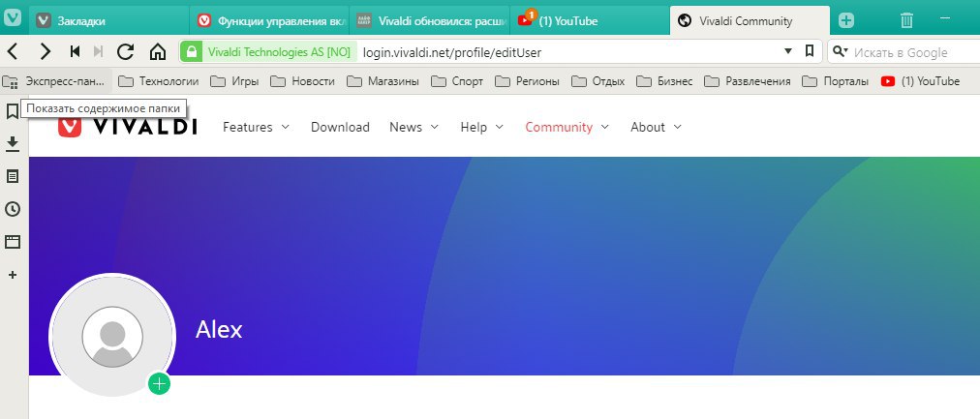Expand the About menu
Screen dimensions: 980x419
(656, 127)
